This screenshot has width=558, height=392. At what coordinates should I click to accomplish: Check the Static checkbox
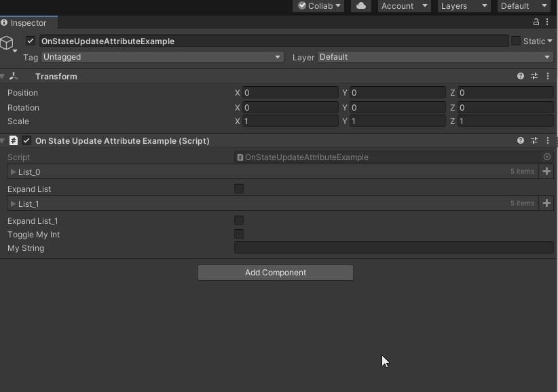(x=516, y=41)
